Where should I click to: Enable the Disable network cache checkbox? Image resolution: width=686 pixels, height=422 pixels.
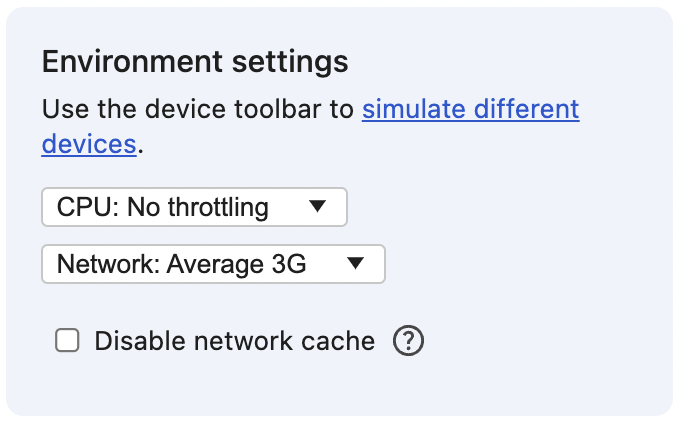[68, 342]
